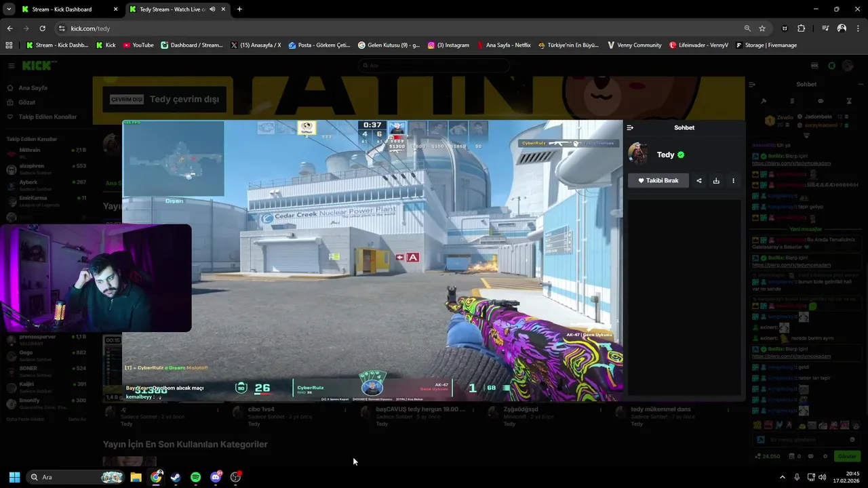Open the three-dot menu in Tedy's profile panel
This screenshot has width=868, height=488.
733,181
